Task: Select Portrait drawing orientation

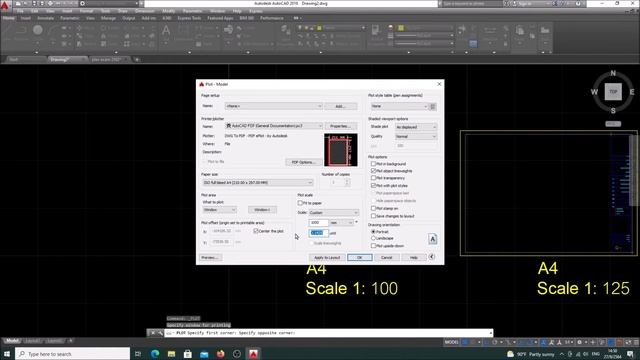Action: pyautogui.click(x=373, y=231)
